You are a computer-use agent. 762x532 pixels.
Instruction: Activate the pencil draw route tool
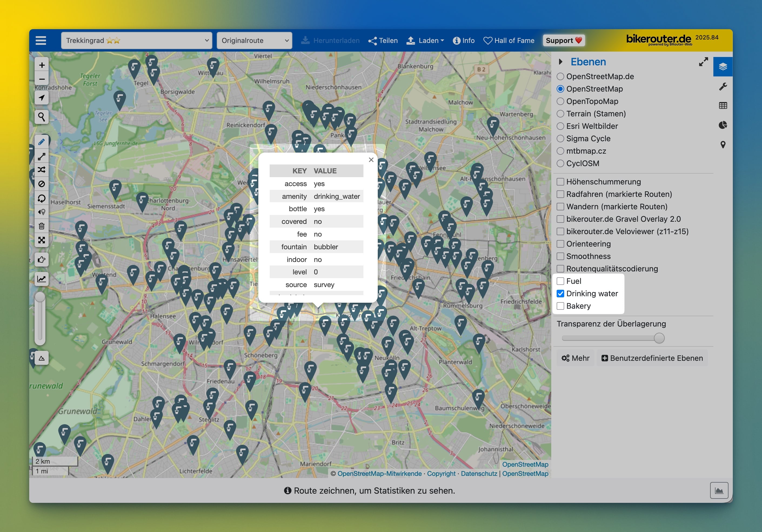42,142
